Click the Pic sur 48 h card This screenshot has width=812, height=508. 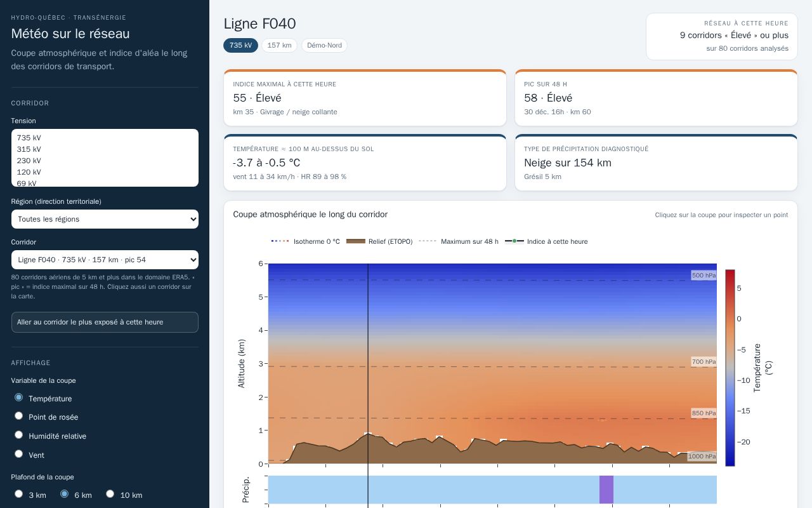656,98
